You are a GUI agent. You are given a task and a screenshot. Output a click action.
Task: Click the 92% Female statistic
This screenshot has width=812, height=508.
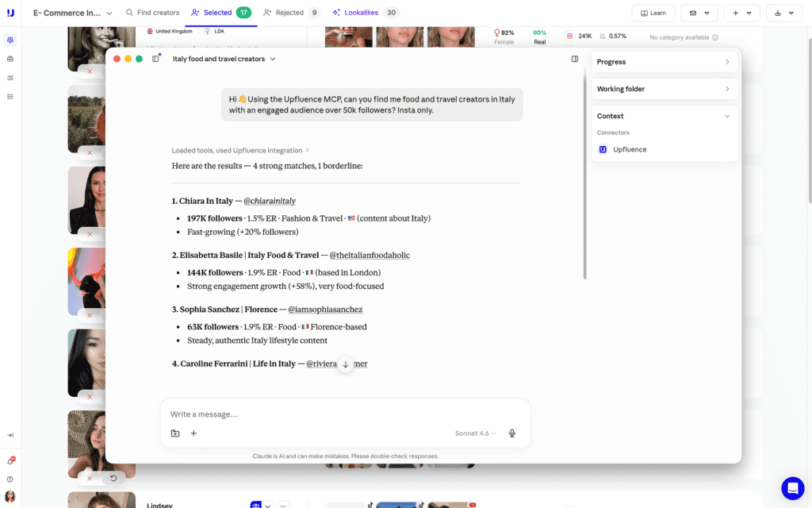click(x=504, y=37)
